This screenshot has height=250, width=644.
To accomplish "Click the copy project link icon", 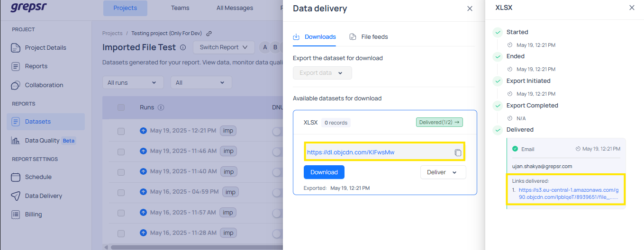I will tap(209, 34).
